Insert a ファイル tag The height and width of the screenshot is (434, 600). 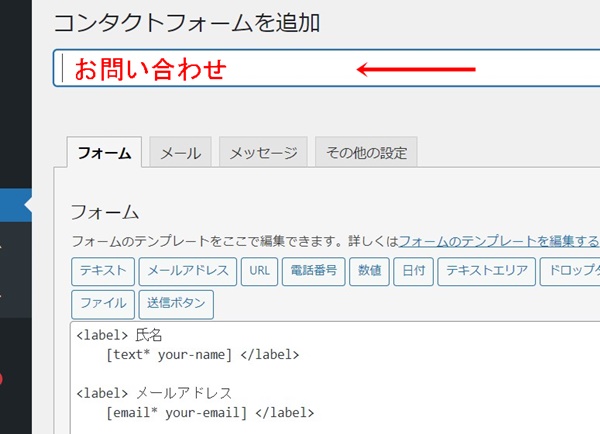click(103, 304)
